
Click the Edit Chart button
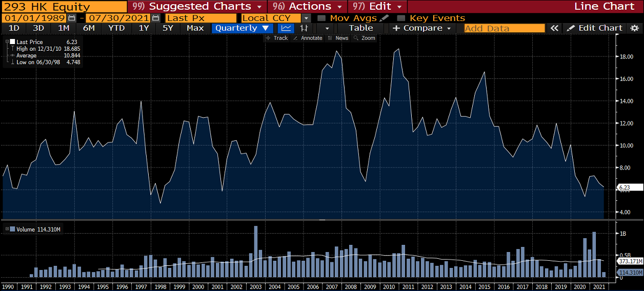[x=595, y=28]
